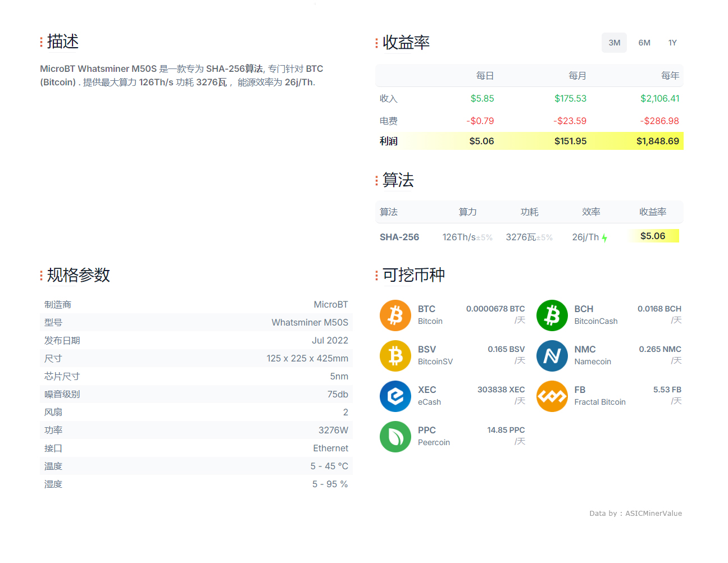
Task: Click the yearly electricity cost -$286.98
Action: (659, 121)
